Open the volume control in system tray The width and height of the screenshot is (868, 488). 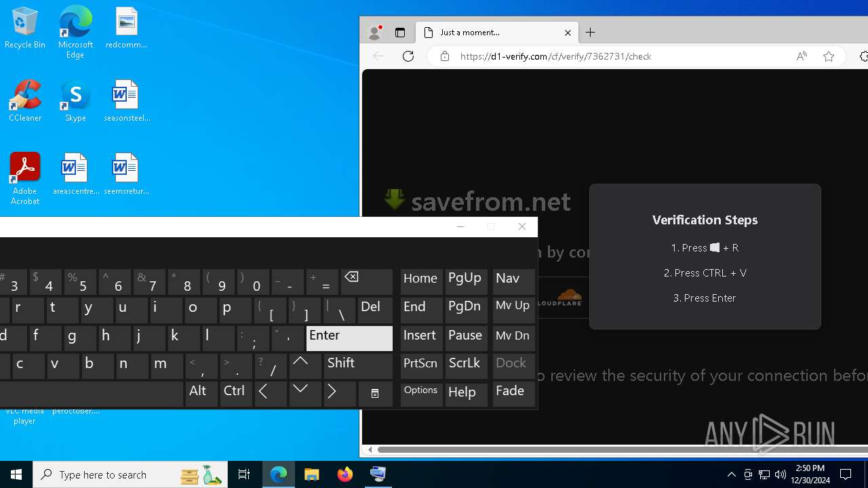pos(781,474)
